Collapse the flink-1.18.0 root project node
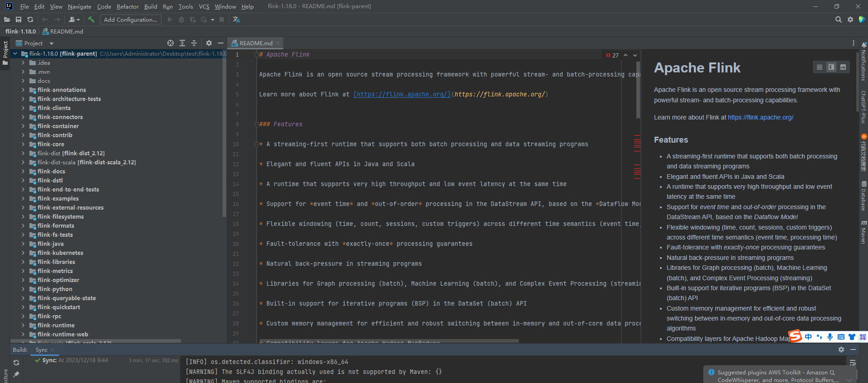 point(15,54)
